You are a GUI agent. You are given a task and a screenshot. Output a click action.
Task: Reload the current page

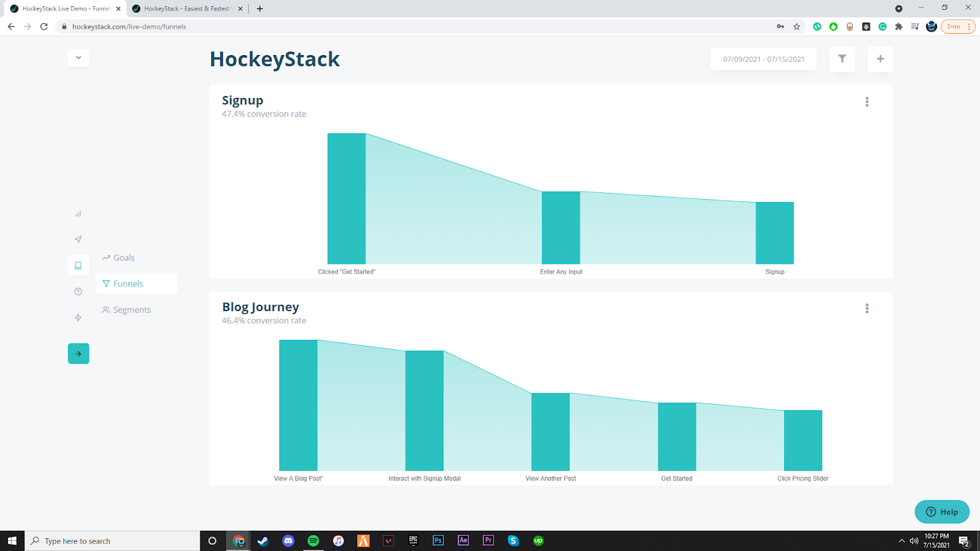[x=44, y=26]
